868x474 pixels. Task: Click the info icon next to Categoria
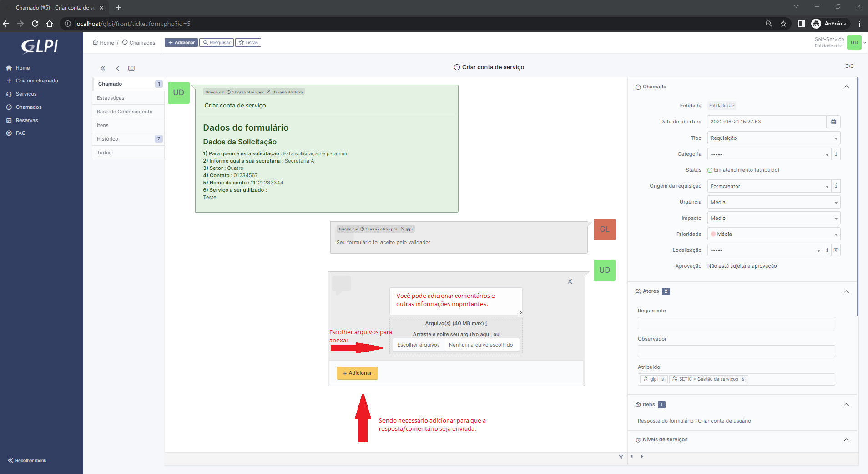tap(836, 154)
